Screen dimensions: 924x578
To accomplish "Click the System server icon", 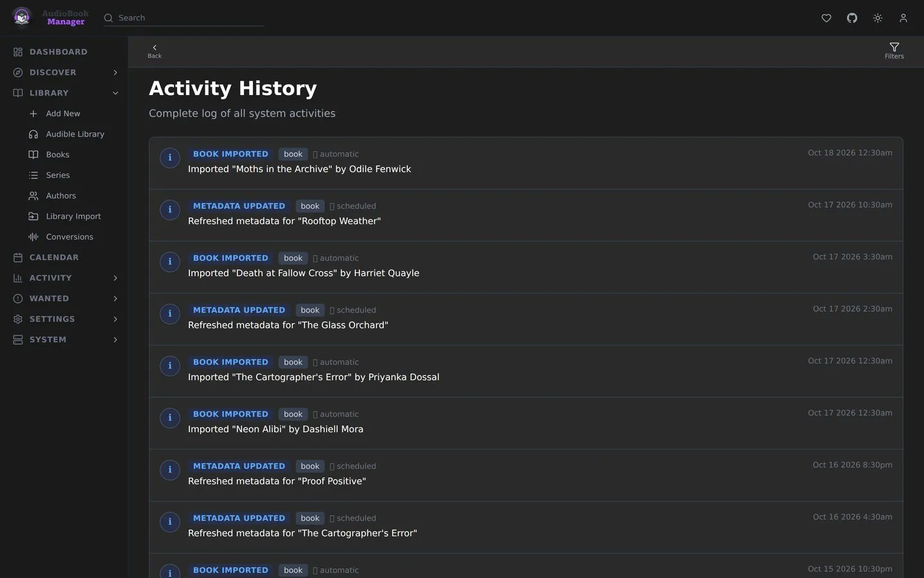I will click(18, 340).
